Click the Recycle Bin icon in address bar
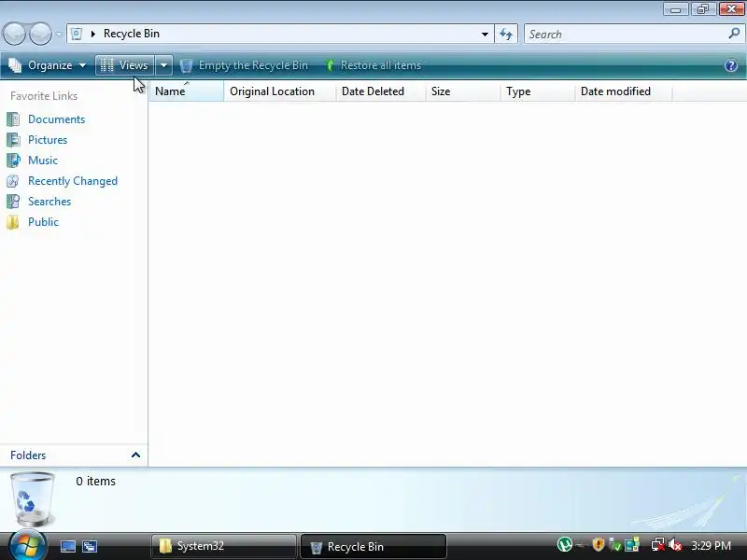This screenshot has width=747, height=560. [x=77, y=34]
